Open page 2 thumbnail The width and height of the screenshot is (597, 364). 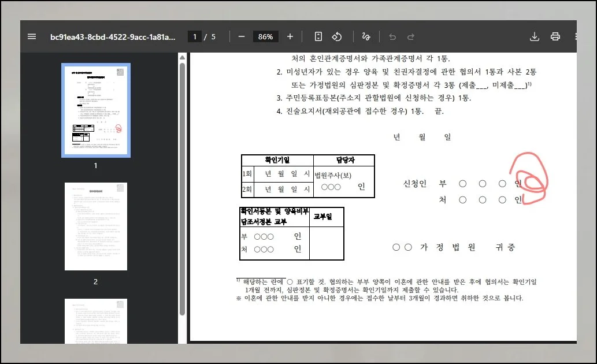[96, 226]
